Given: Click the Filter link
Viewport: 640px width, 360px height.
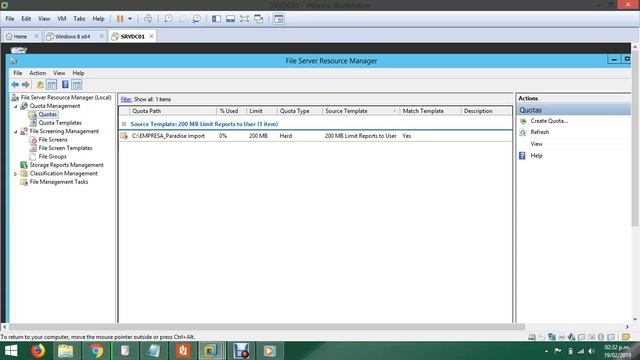Looking at the screenshot, I should coord(126,100).
